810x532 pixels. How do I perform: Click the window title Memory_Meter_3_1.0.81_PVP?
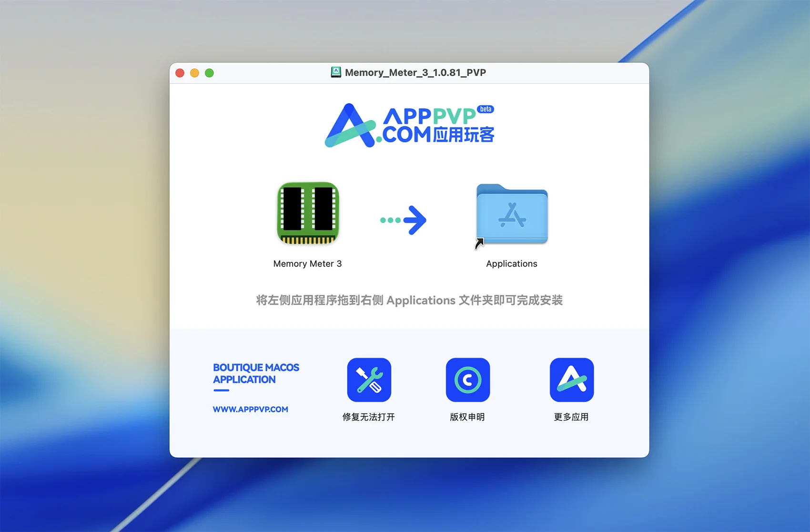[415, 72]
